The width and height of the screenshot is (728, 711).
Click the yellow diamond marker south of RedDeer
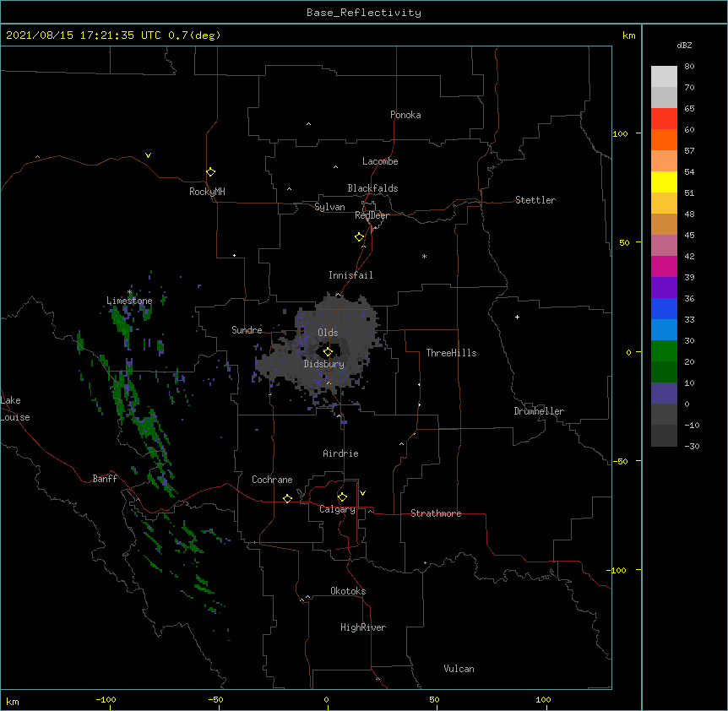click(x=359, y=237)
